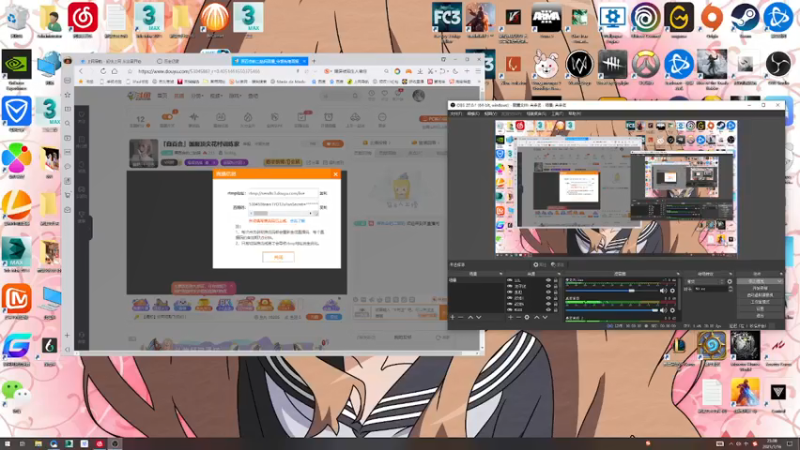This screenshot has width=800, height=450.
Task: Click highlighted streaming button in OBS controls
Action: click(760, 281)
